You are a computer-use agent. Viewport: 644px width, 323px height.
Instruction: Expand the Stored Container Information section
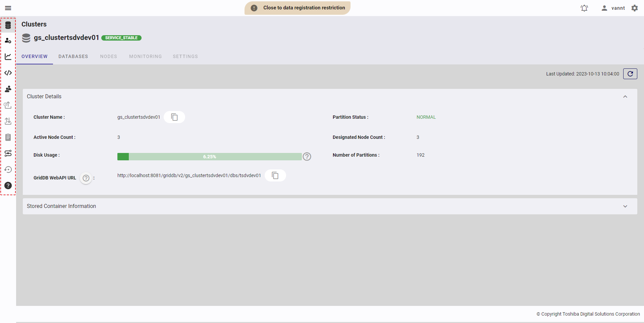point(625,206)
